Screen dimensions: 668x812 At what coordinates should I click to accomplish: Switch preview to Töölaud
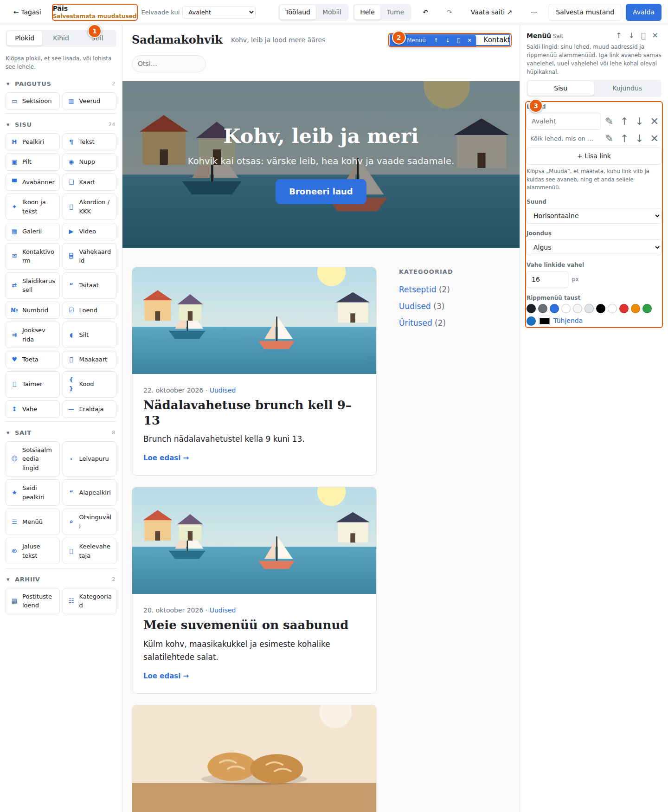(298, 12)
